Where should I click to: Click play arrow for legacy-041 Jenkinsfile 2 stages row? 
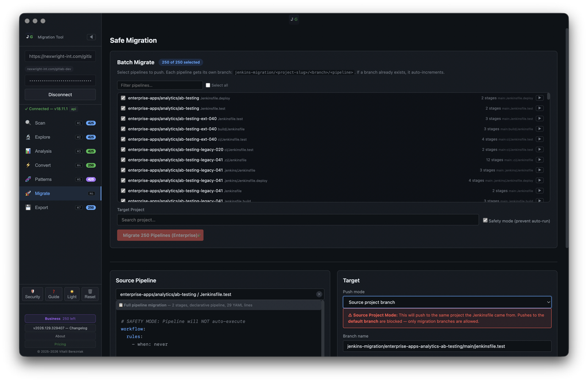pyautogui.click(x=540, y=191)
